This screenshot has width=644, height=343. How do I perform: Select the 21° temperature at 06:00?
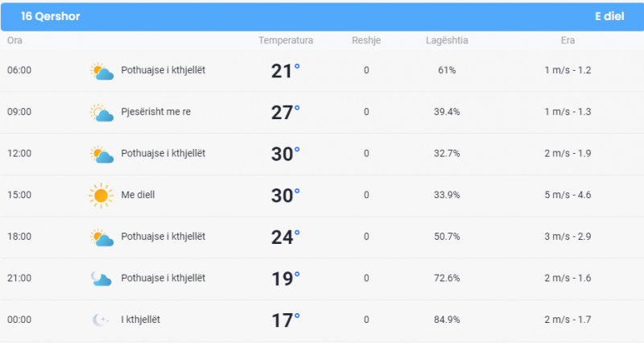click(x=286, y=71)
